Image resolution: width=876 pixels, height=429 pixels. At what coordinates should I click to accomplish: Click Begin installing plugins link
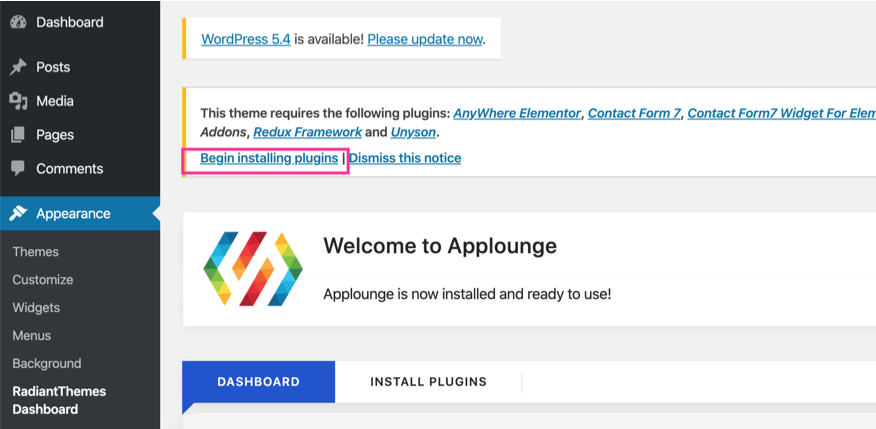(x=269, y=158)
